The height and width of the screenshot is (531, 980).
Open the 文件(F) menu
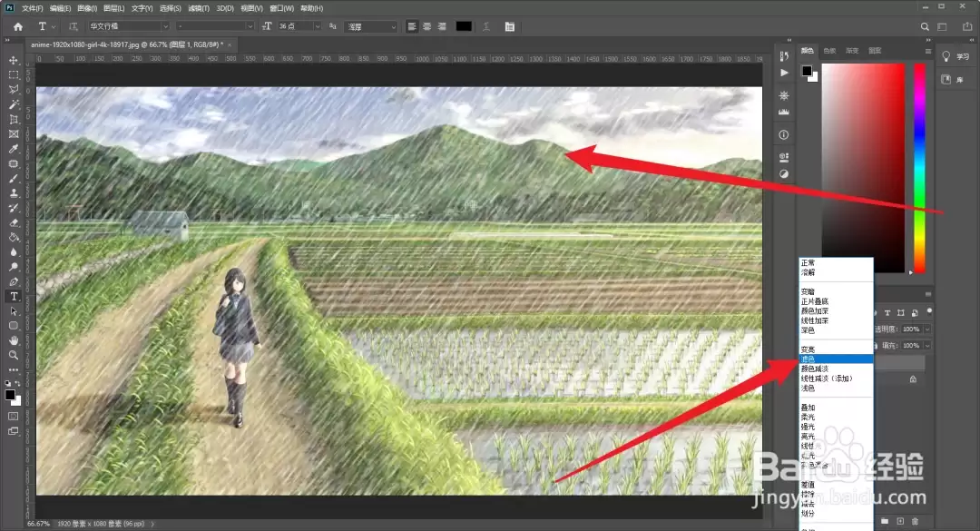point(33,8)
